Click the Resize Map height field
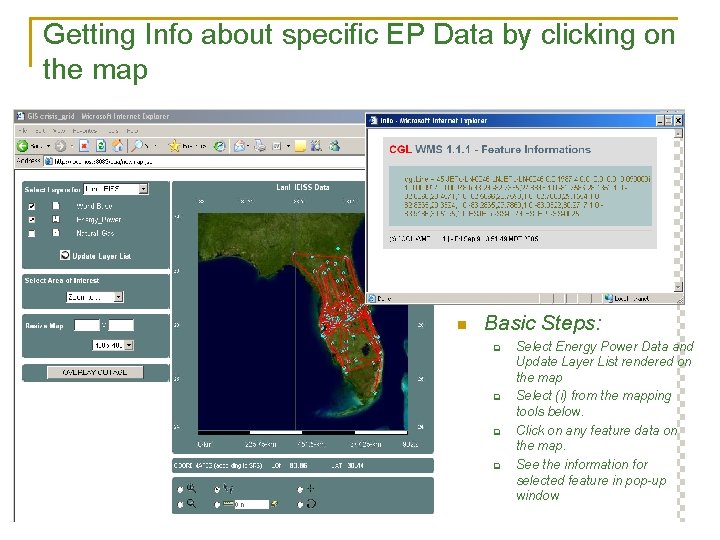The width and height of the screenshot is (720, 540). 121,326
